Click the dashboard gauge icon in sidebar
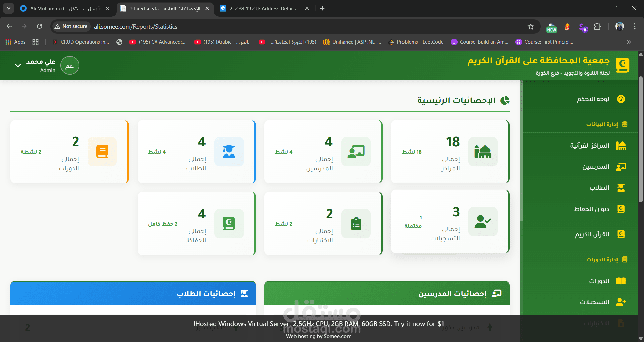This screenshot has width=644, height=342. click(x=621, y=99)
